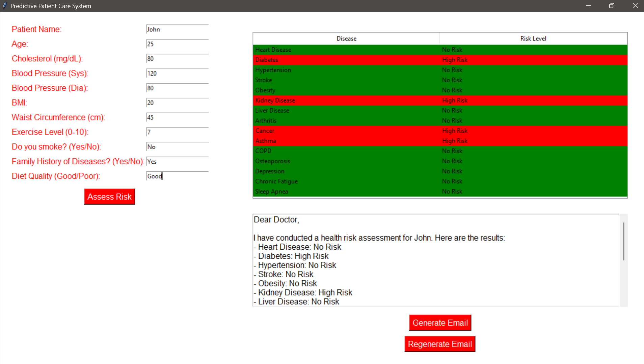Close the Predictive Patient Care System window
644x364 pixels.
pos(636,6)
